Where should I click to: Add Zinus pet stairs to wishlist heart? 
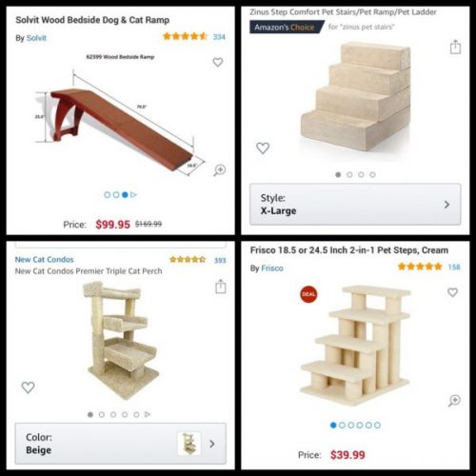point(263,148)
